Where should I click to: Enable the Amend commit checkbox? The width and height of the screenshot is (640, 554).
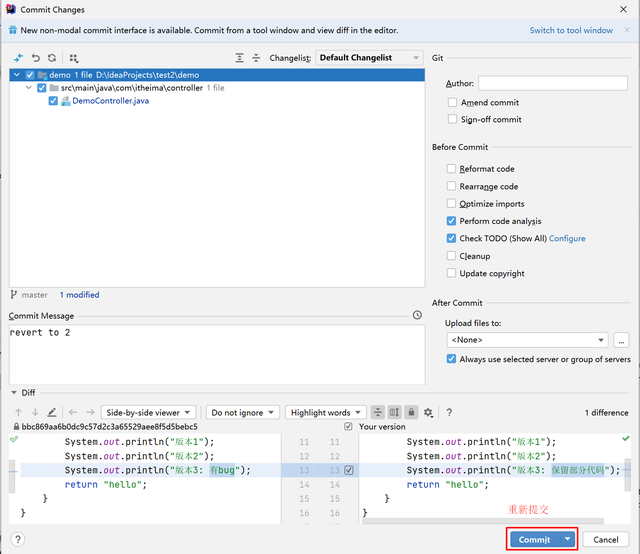(x=452, y=103)
